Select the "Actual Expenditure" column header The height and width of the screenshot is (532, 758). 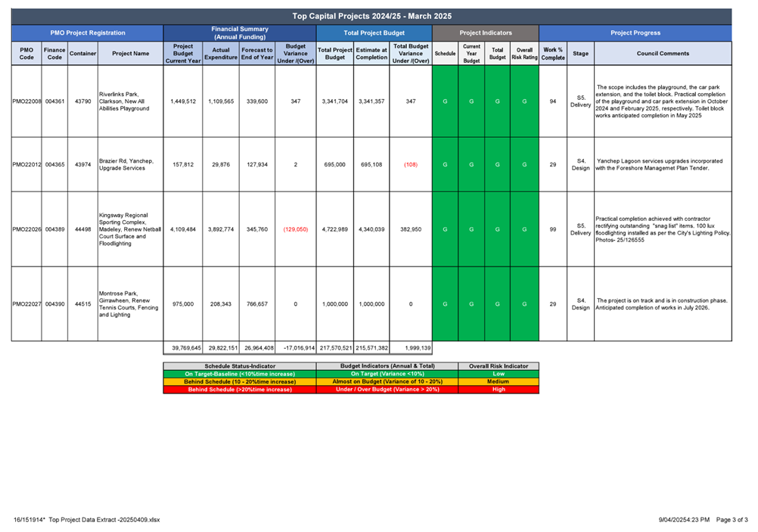coord(221,53)
